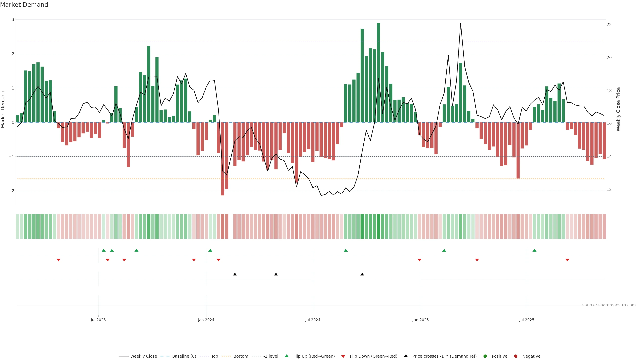Click the rightmost black triangle marker
This screenshot has height=362, width=644.
[362, 274]
